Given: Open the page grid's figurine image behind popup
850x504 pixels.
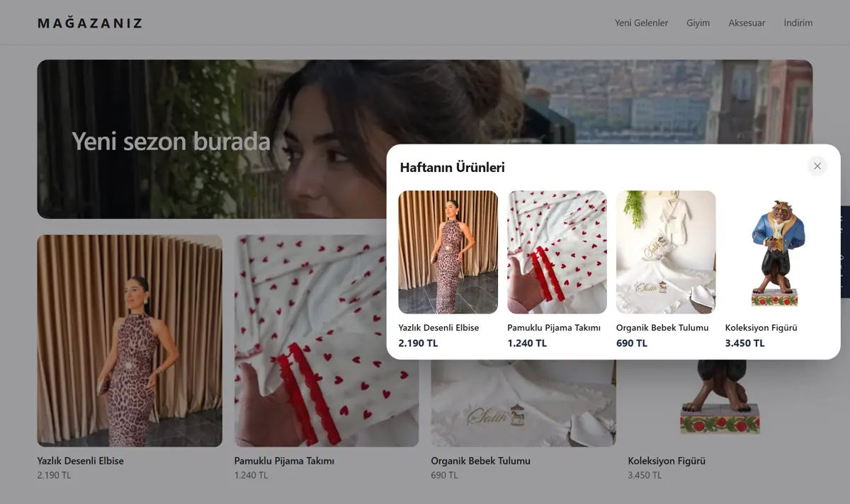Looking at the screenshot, I should pos(720,403).
